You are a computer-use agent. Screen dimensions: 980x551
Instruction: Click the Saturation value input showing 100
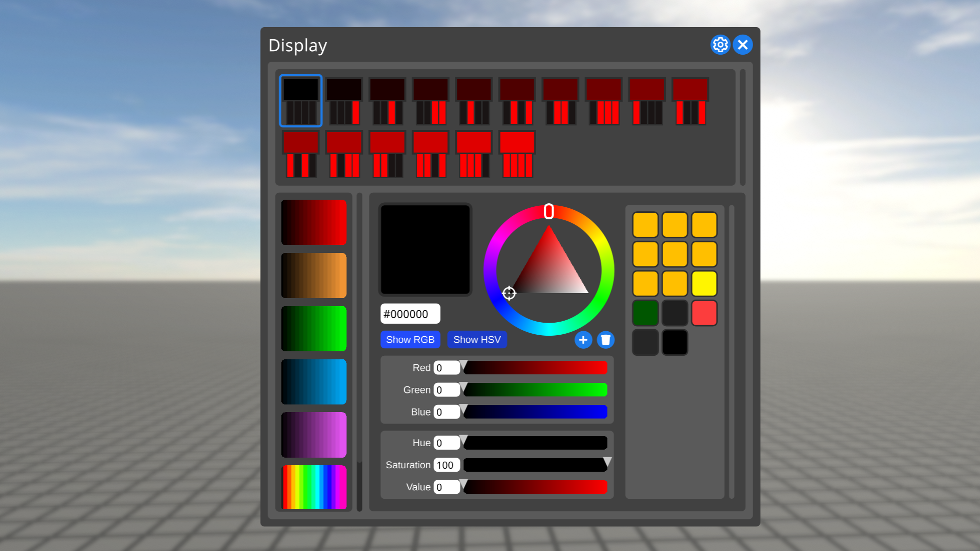tap(446, 465)
